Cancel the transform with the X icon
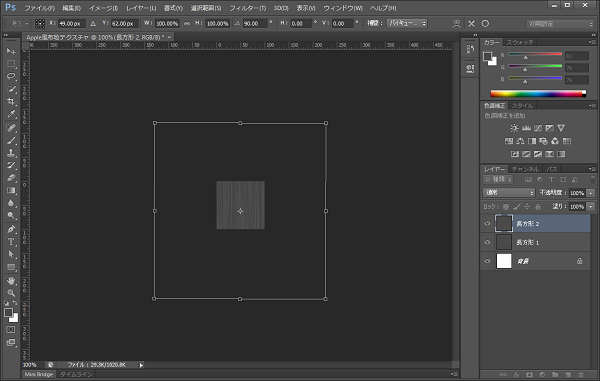 (471, 24)
